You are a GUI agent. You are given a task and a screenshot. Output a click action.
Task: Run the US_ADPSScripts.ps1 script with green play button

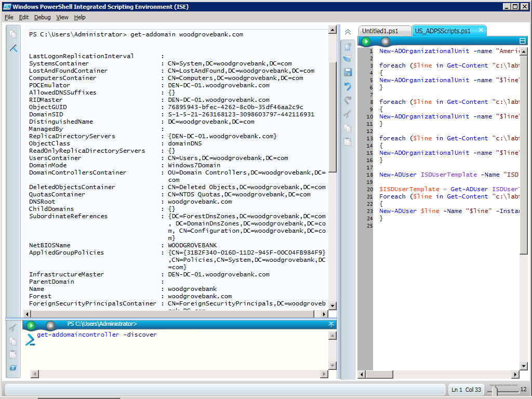[x=366, y=42]
